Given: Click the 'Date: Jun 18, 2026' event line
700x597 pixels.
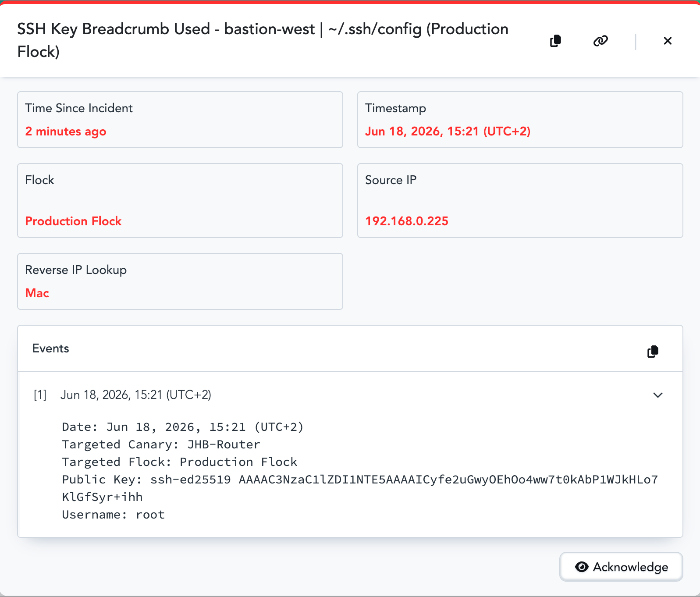Looking at the screenshot, I should click(x=183, y=427).
